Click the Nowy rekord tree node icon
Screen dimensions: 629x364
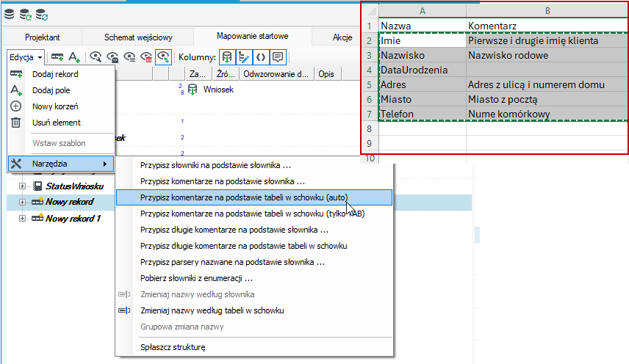pos(37,201)
